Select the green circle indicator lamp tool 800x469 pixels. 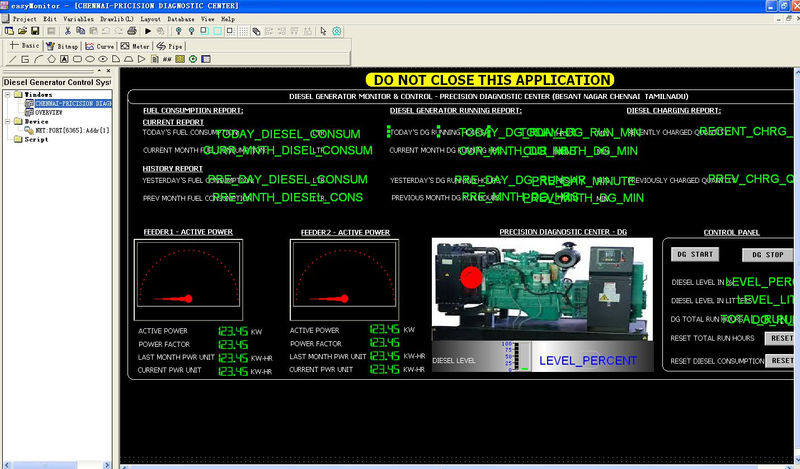click(x=193, y=59)
